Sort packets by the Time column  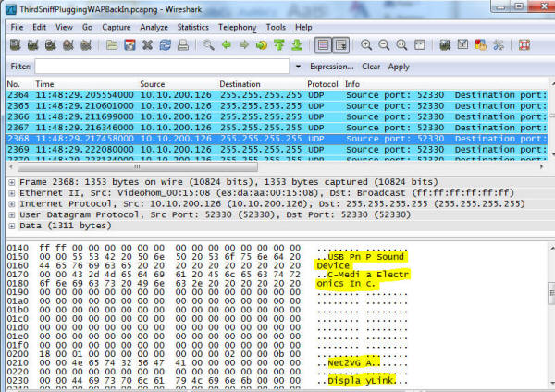(x=44, y=84)
